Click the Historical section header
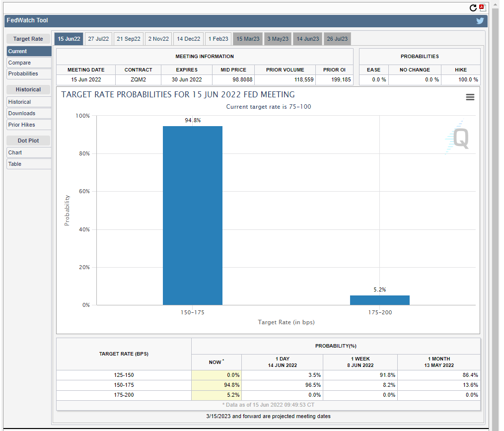504x431 pixels. click(x=28, y=90)
